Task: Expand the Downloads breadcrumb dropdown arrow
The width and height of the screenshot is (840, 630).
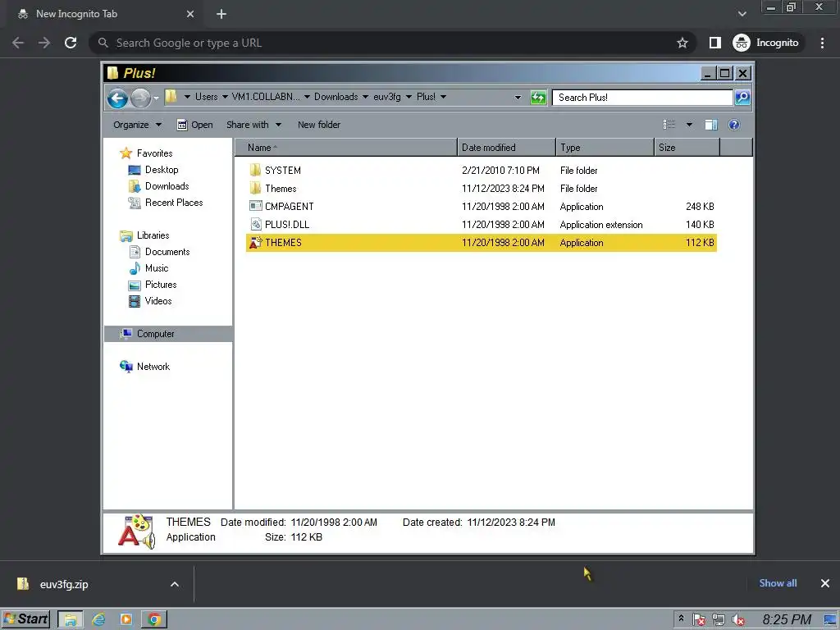Action: [365, 97]
